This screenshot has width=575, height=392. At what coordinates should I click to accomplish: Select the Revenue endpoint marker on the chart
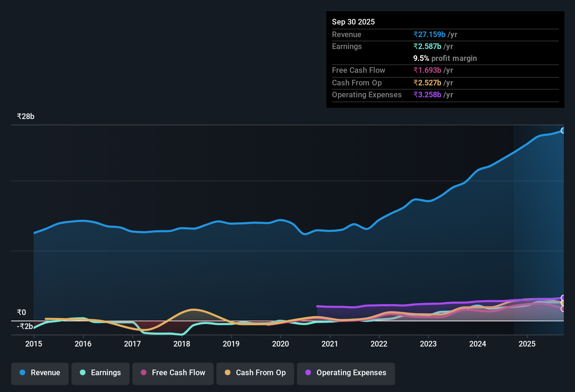click(563, 130)
